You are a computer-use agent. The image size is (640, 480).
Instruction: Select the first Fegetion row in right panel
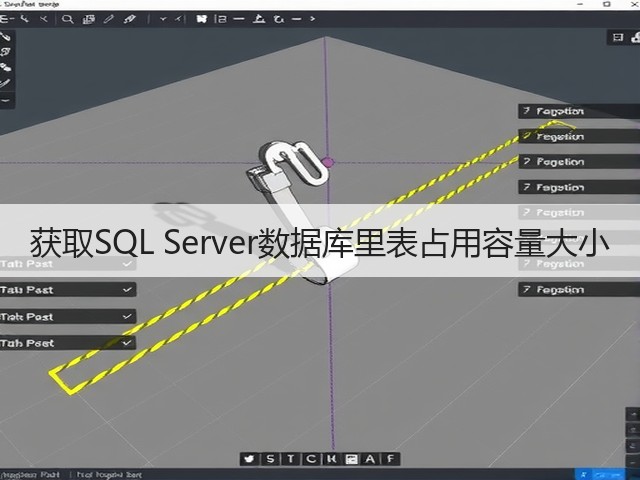coord(579,111)
